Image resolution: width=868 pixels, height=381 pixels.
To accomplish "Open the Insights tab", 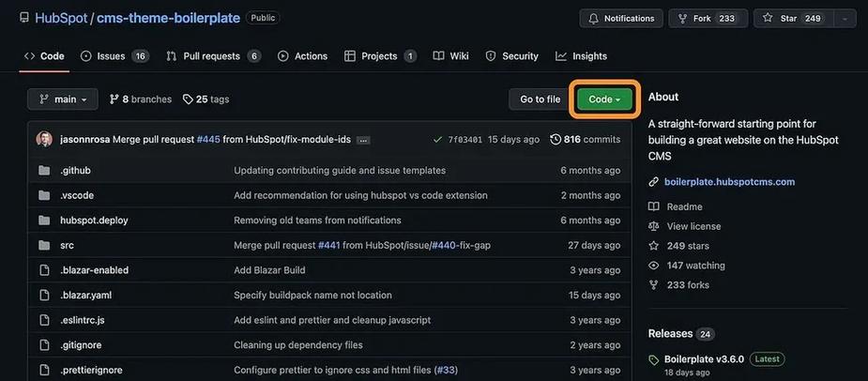I will pyautogui.click(x=581, y=56).
